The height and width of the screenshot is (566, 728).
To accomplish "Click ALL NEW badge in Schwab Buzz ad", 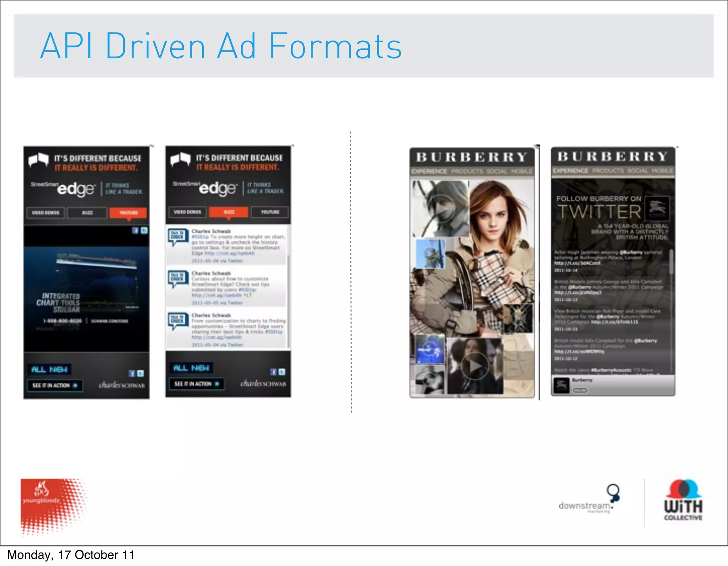I will pos(191,368).
